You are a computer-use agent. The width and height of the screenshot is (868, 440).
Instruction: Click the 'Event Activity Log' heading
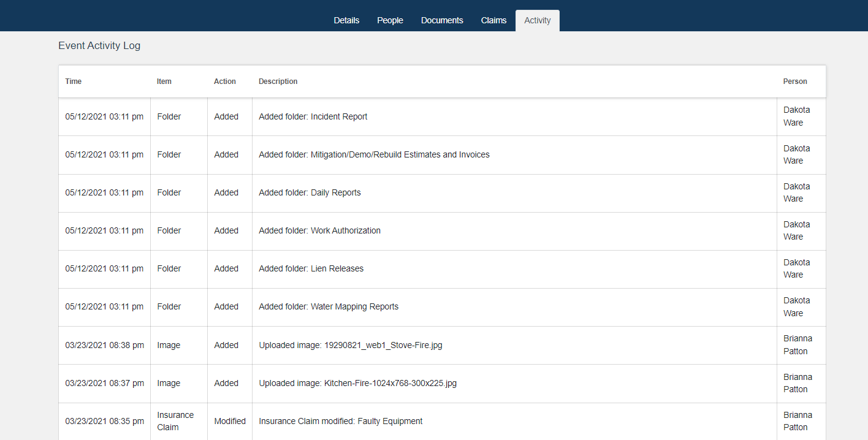tap(99, 45)
